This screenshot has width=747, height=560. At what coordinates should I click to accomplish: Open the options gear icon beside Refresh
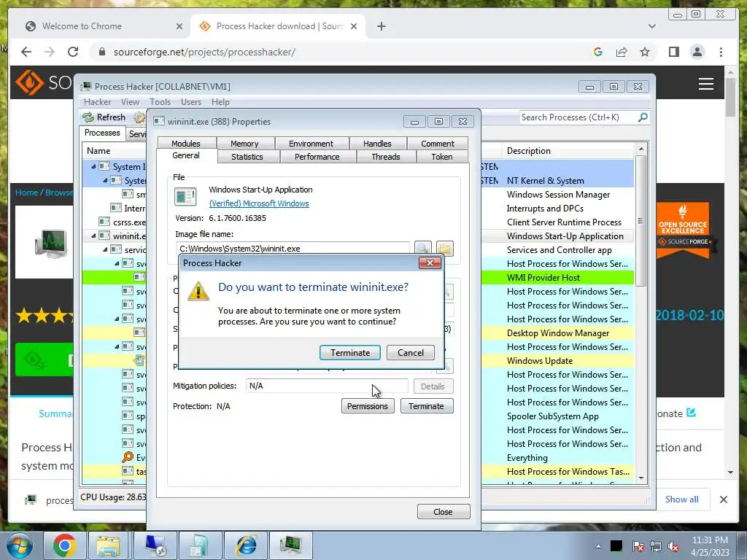point(139,117)
